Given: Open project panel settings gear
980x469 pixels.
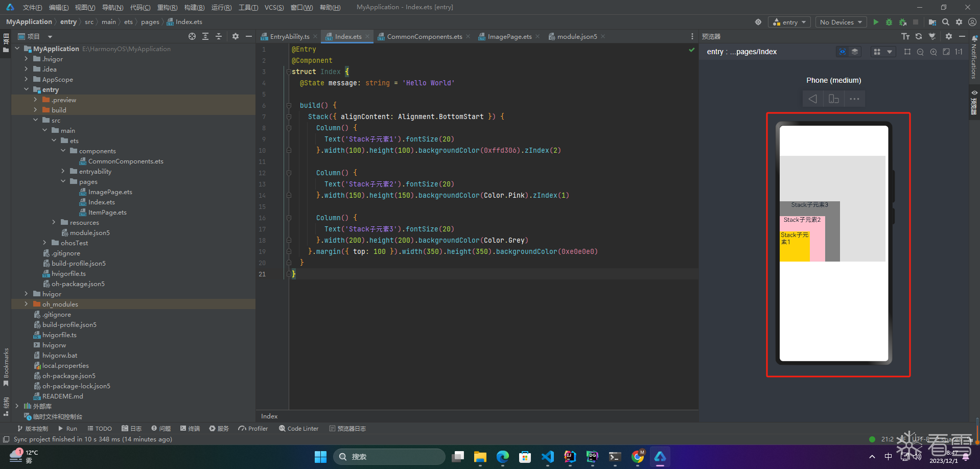Looking at the screenshot, I should pos(236,36).
